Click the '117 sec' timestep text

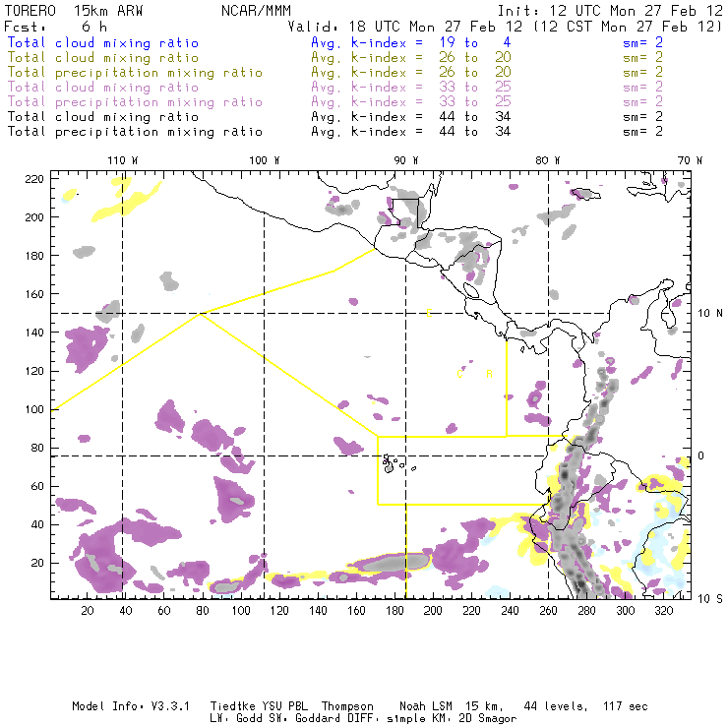click(x=626, y=706)
